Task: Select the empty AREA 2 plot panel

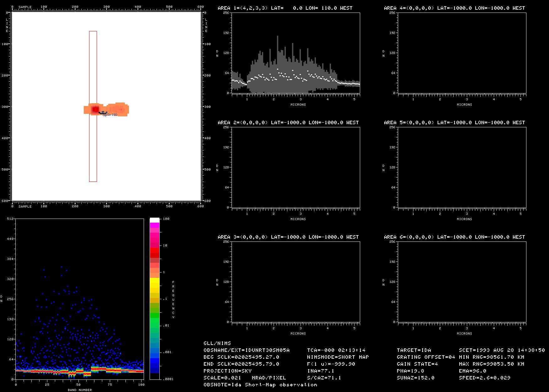Action: (296, 167)
